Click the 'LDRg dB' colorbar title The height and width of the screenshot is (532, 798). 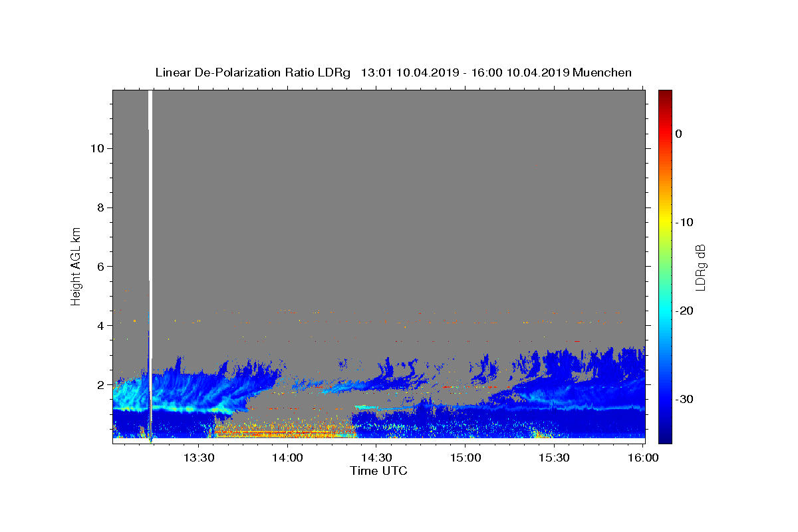coord(700,267)
